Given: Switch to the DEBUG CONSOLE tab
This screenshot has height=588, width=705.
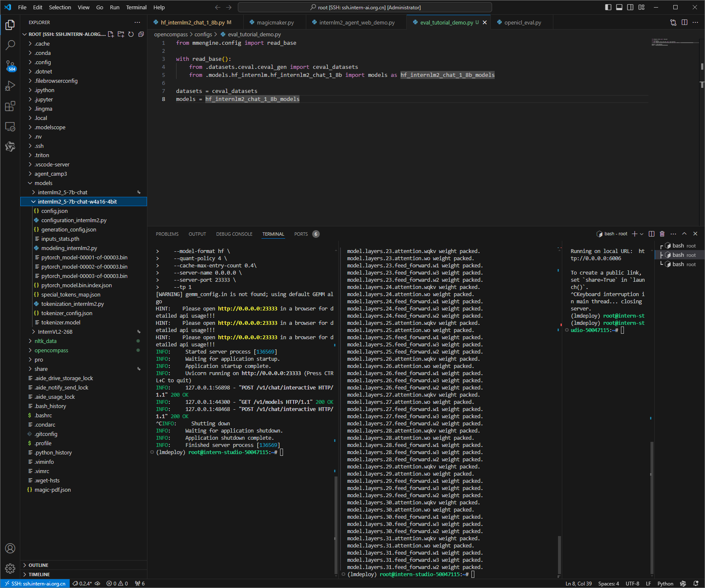Looking at the screenshot, I should (234, 234).
